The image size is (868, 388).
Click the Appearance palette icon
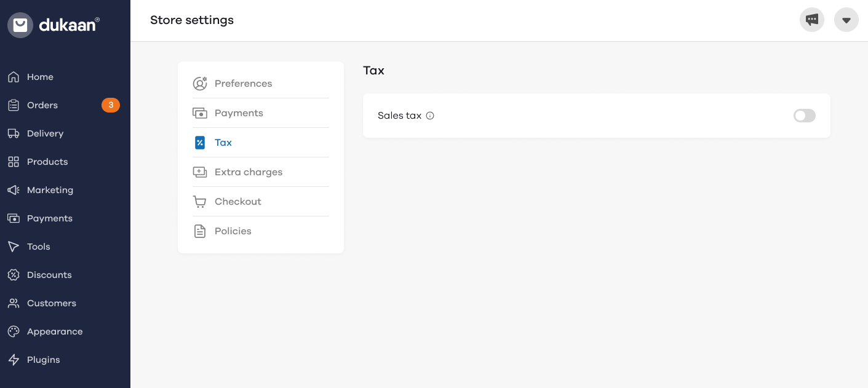pos(14,331)
